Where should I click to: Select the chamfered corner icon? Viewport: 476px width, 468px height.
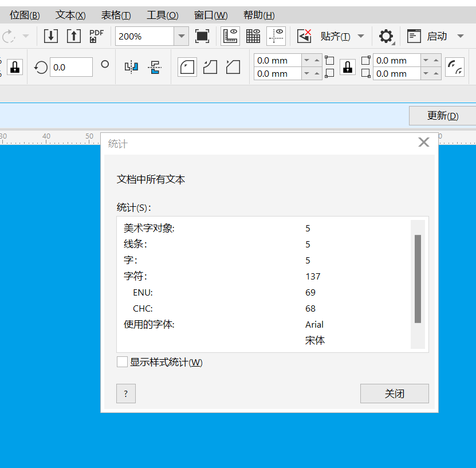[x=233, y=66]
